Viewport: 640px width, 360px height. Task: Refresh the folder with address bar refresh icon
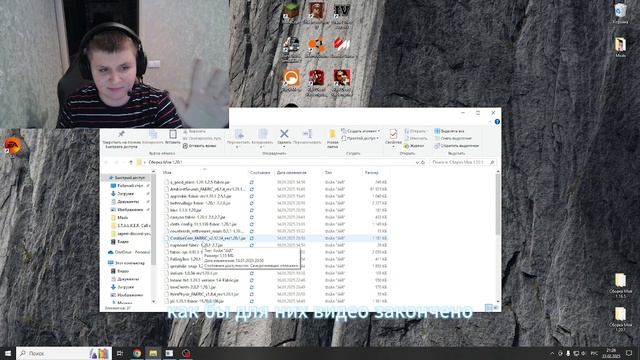click(423, 162)
